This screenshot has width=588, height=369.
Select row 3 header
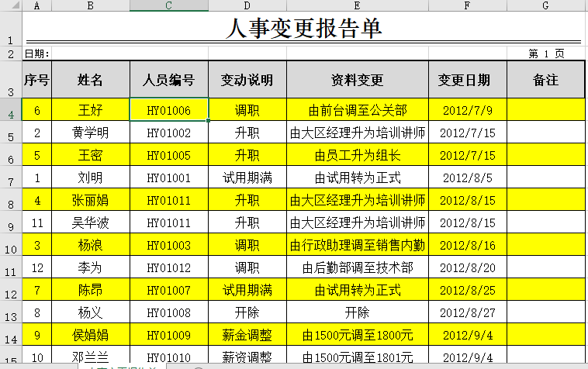point(11,80)
